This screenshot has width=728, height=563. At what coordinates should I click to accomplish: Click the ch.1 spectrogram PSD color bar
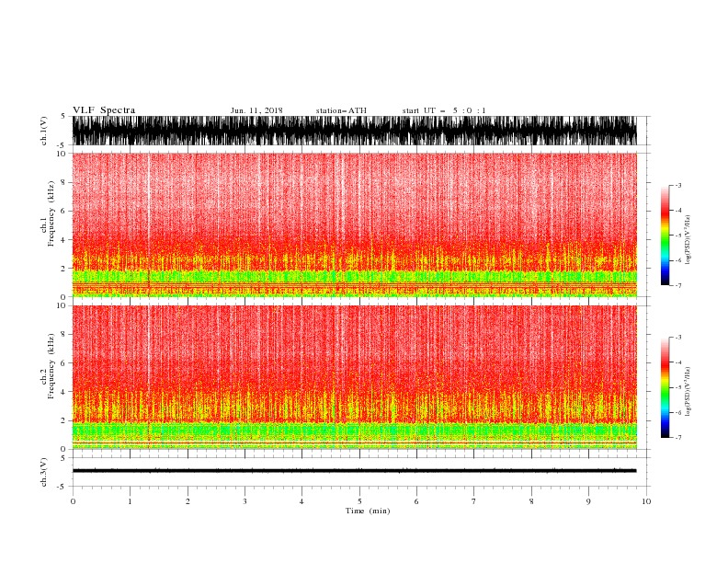665,236
